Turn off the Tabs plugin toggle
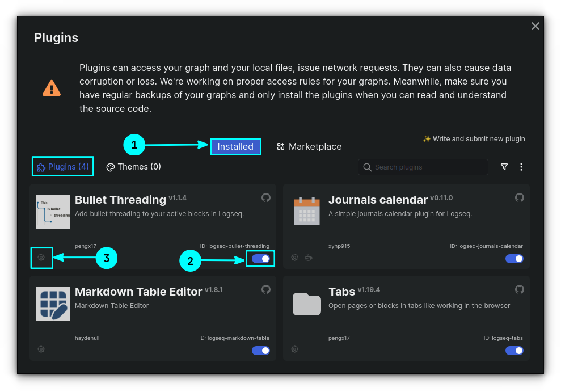The width and height of the screenshot is (561, 392). coord(514,351)
